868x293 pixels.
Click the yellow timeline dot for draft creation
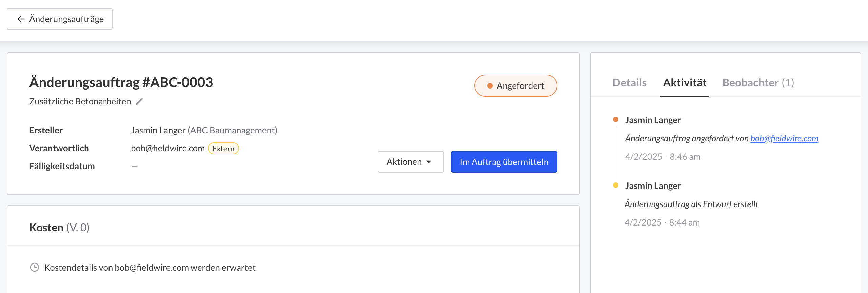point(616,185)
